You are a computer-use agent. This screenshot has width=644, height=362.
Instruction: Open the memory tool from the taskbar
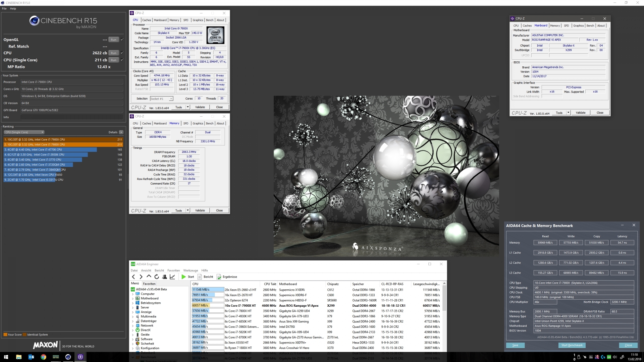click(56, 357)
